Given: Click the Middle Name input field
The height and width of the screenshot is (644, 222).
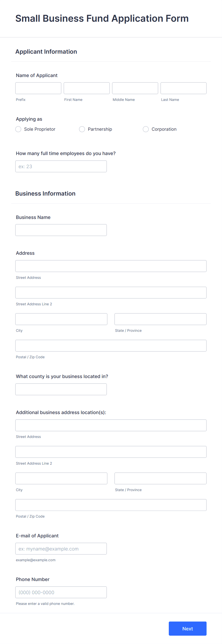Looking at the screenshot, I should click(135, 88).
